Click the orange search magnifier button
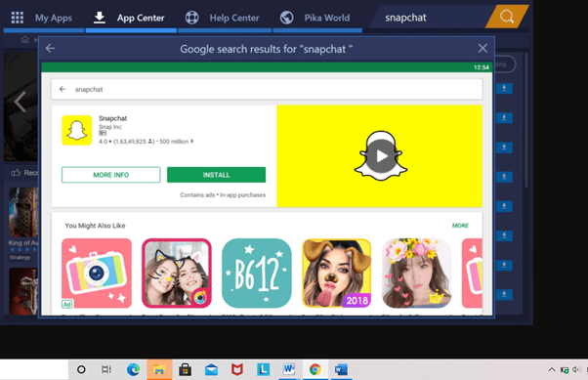The width and height of the screenshot is (588, 380). [x=507, y=17]
